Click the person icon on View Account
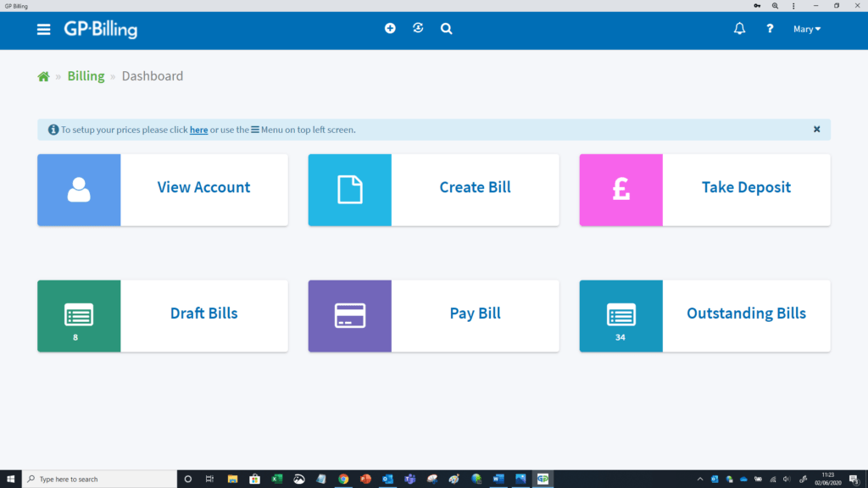 [x=79, y=187]
